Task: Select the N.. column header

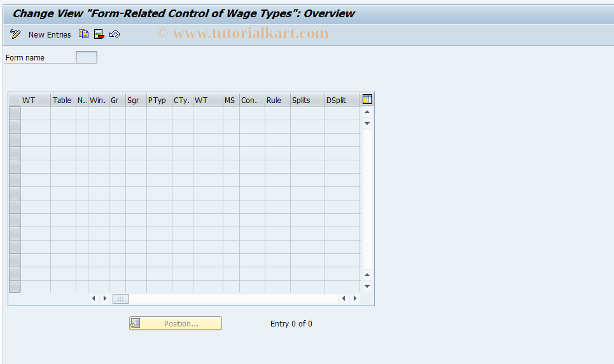Action: coord(82,101)
